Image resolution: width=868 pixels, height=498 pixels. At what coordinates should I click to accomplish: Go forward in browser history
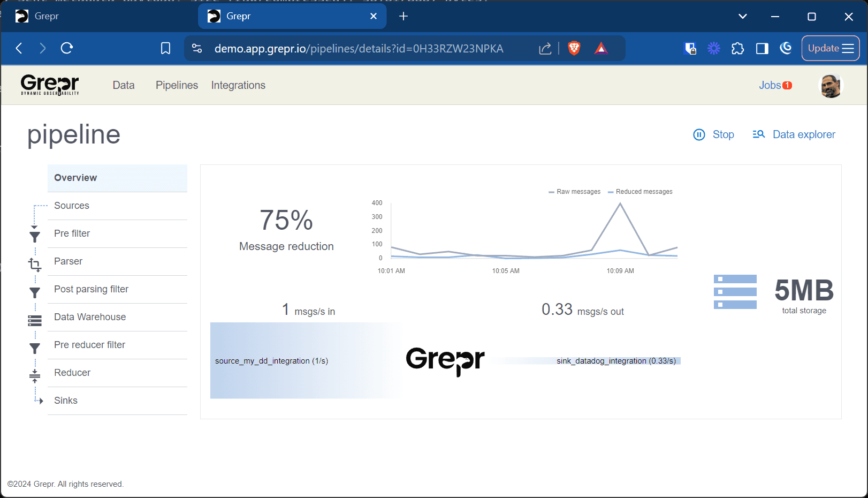43,48
